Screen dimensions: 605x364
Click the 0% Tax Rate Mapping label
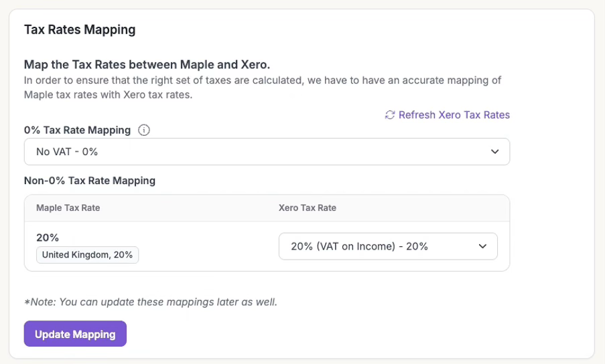pos(78,130)
